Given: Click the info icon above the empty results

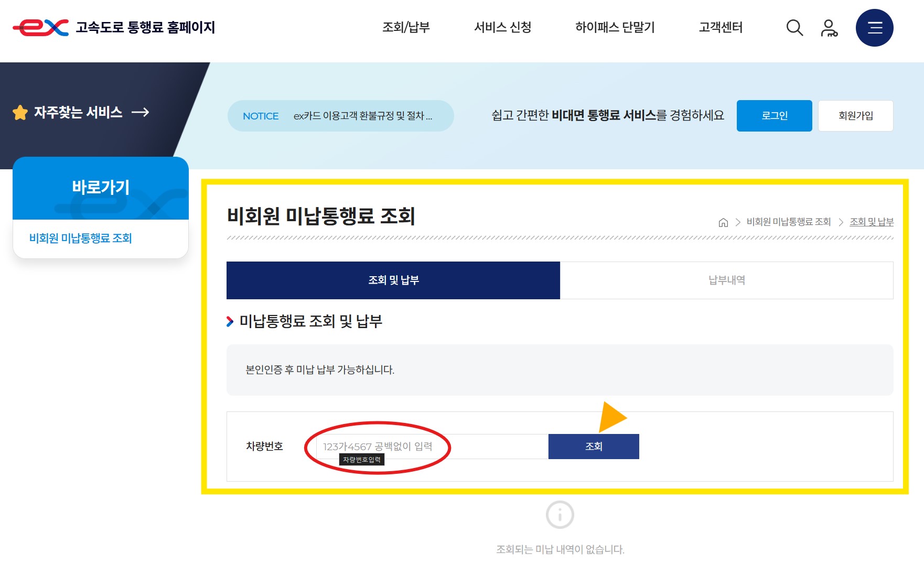Looking at the screenshot, I should coord(559,515).
